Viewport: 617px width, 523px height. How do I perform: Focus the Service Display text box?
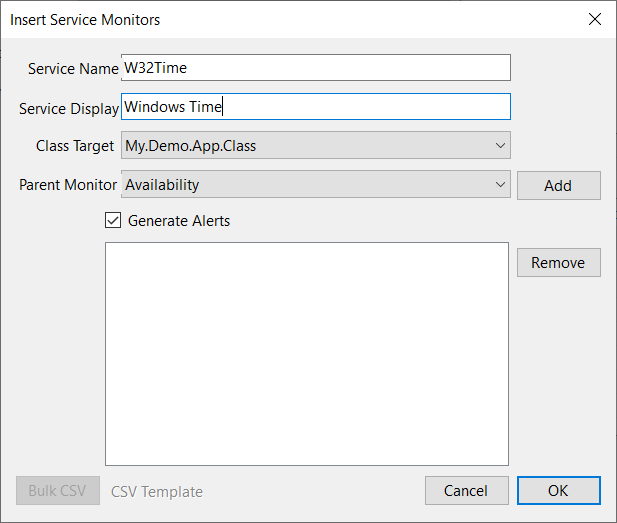(x=315, y=107)
